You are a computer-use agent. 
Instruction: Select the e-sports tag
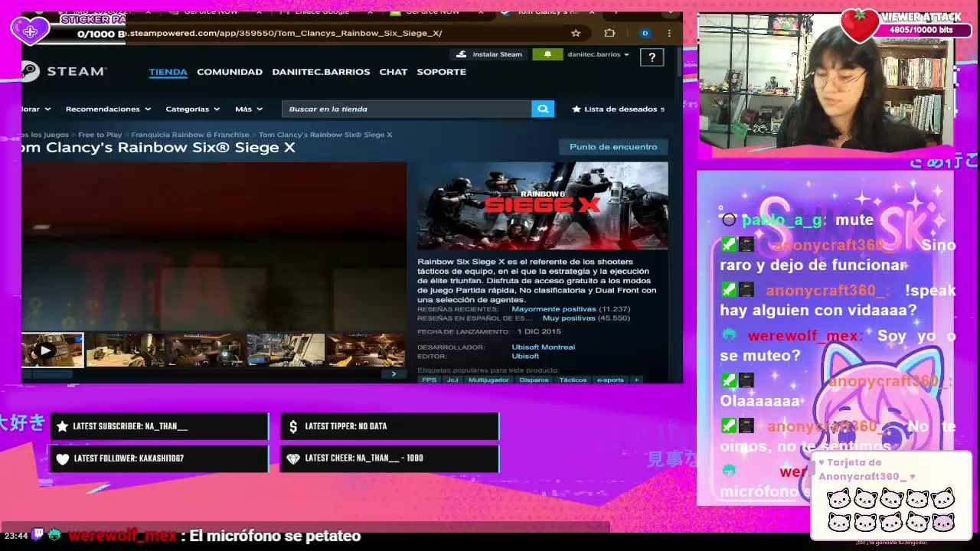(x=610, y=380)
